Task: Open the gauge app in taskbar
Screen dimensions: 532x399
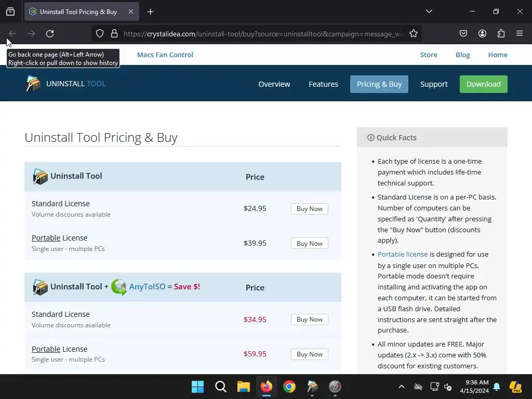Action: (335, 387)
